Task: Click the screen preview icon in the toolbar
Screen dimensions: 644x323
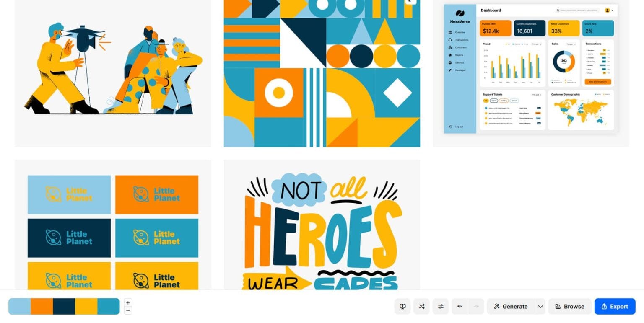Action: coord(402,306)
